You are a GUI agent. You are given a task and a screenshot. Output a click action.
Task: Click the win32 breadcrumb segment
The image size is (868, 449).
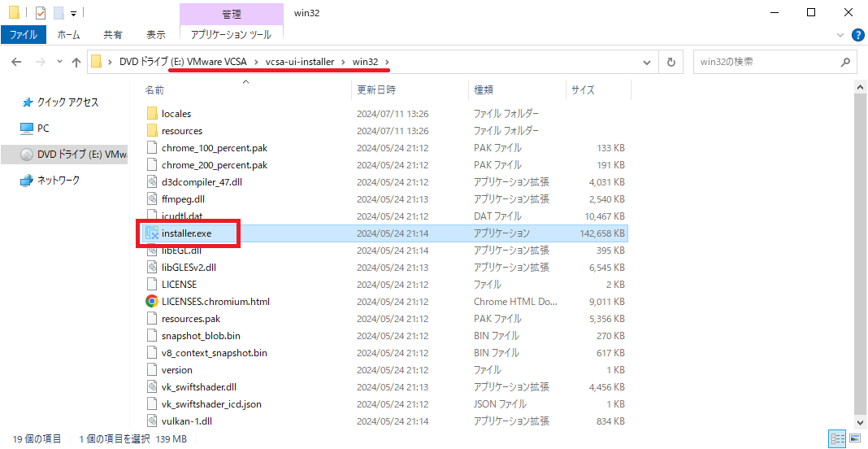[x=366, y=62]
